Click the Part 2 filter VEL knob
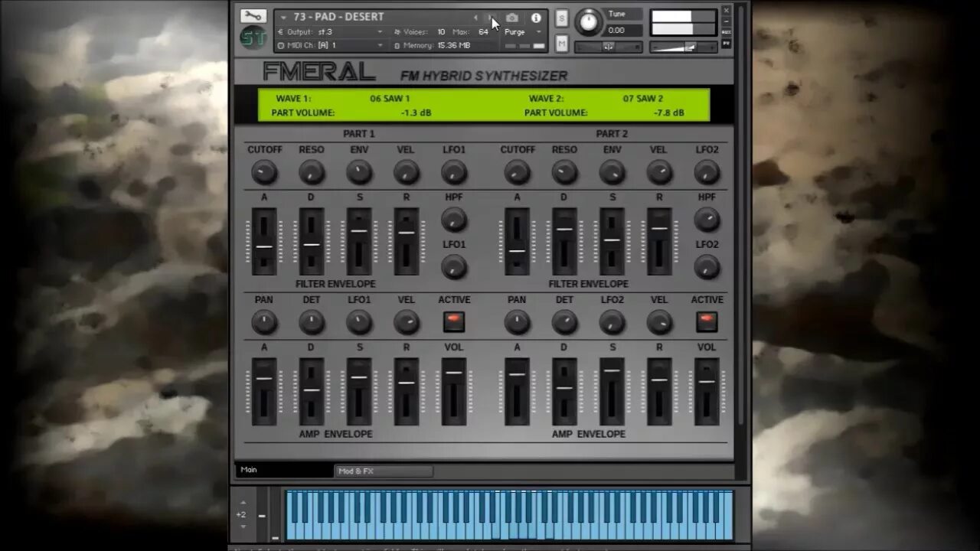 tap(659, 172)
